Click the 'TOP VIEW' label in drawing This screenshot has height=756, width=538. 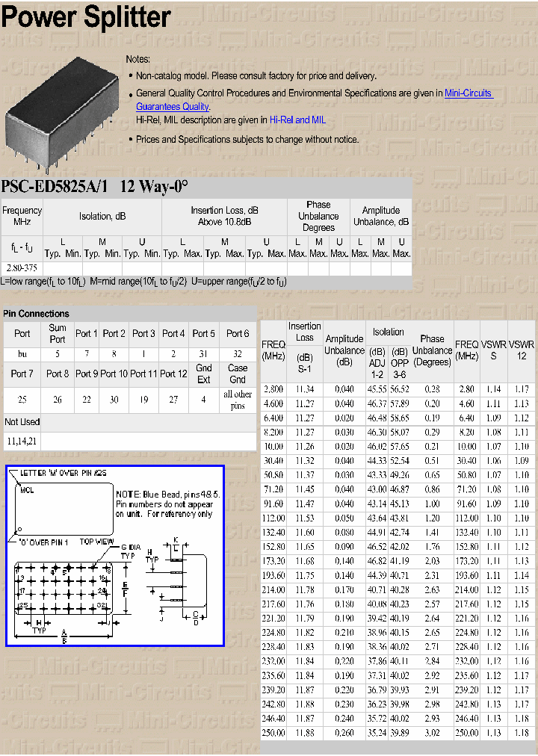[96, 542]
